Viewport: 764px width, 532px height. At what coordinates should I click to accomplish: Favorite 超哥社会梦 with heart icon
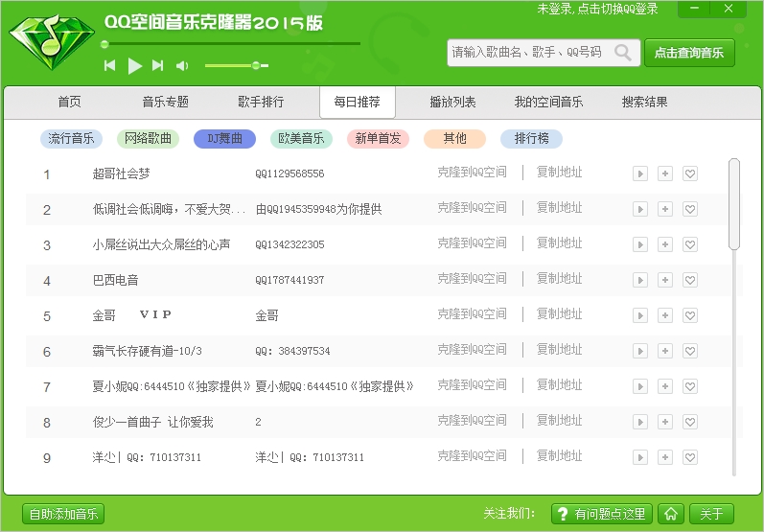coord(690,173)
